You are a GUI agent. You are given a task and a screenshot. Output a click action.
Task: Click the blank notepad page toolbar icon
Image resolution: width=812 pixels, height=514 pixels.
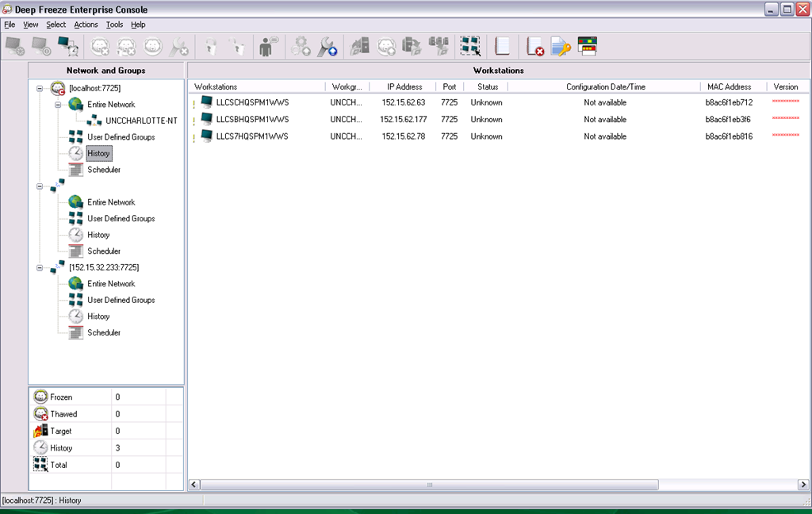(x=502, y=47)
